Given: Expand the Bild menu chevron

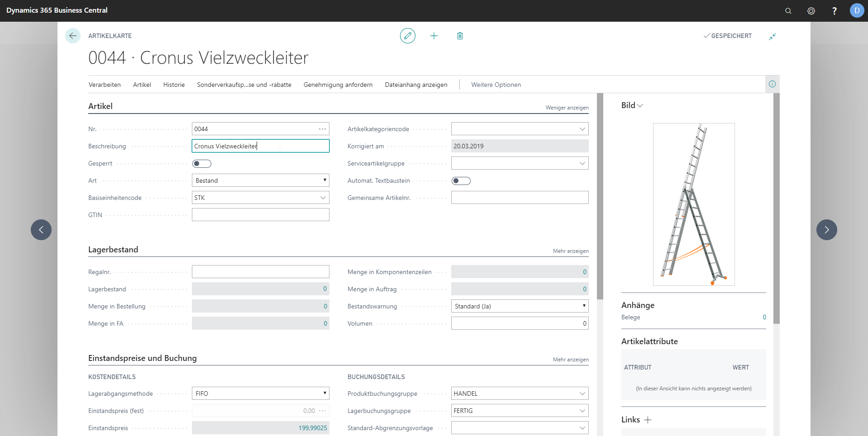Looking at the screenshot, I should coord(640,106).
